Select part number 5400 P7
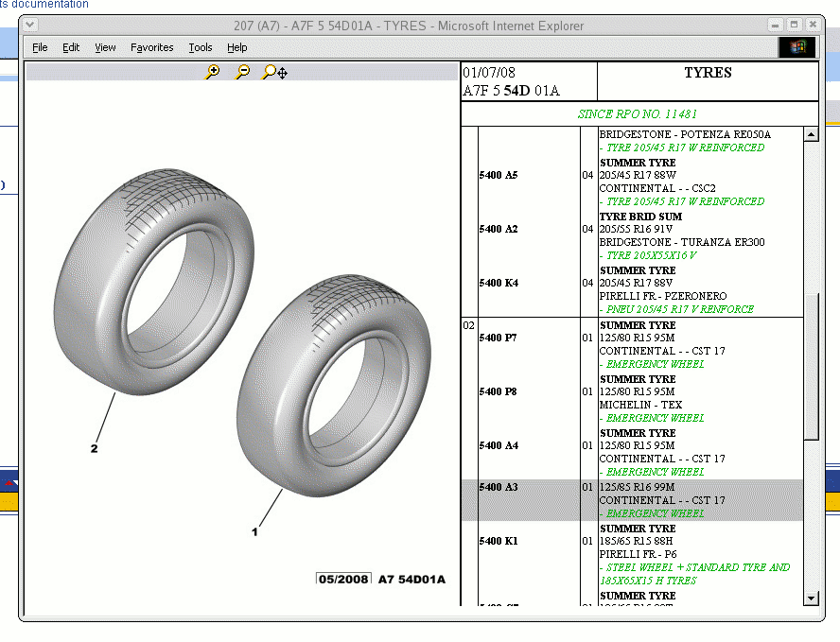840x642 pixels. [x=498, y=338]
